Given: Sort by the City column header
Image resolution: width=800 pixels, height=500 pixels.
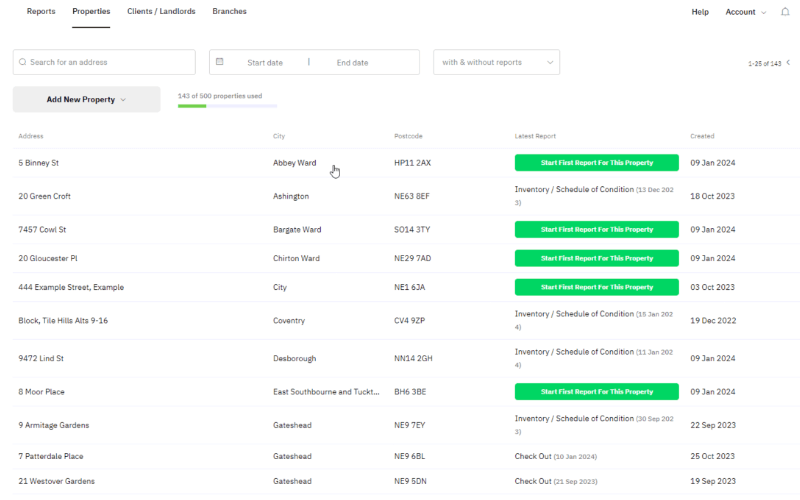Looking at the screenshot, I should tap(279, 136).
